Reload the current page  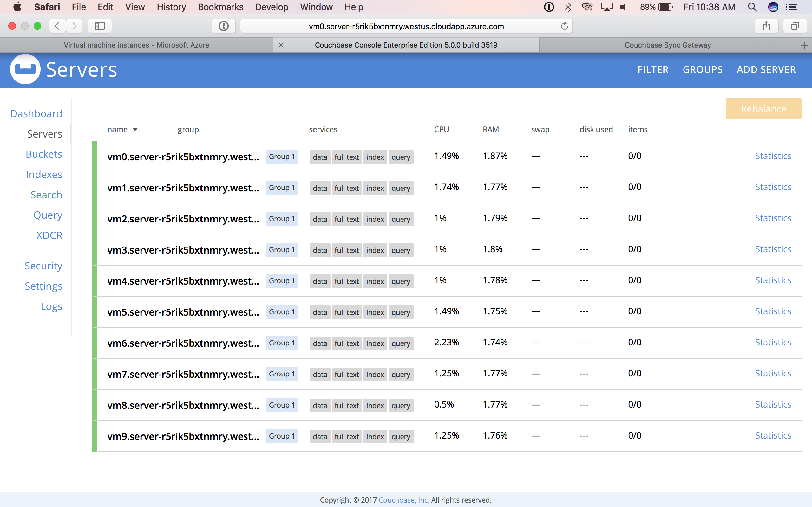click(x=564, y=26)
